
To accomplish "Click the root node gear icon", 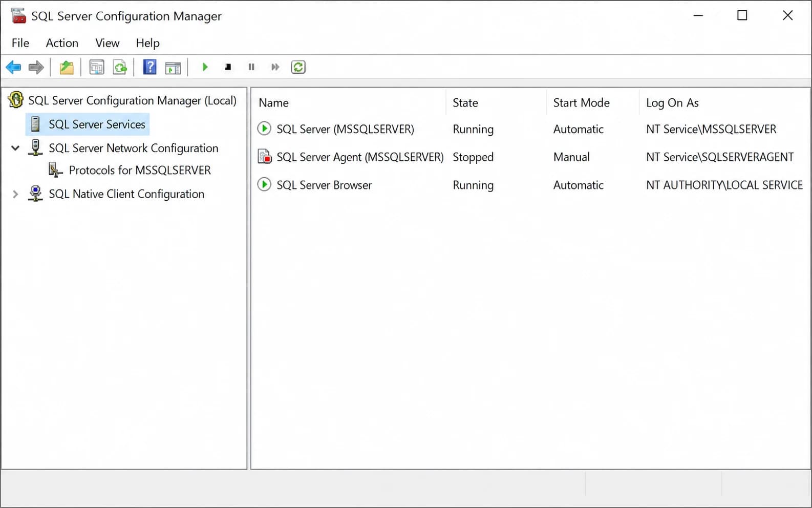I will point(16,100).
